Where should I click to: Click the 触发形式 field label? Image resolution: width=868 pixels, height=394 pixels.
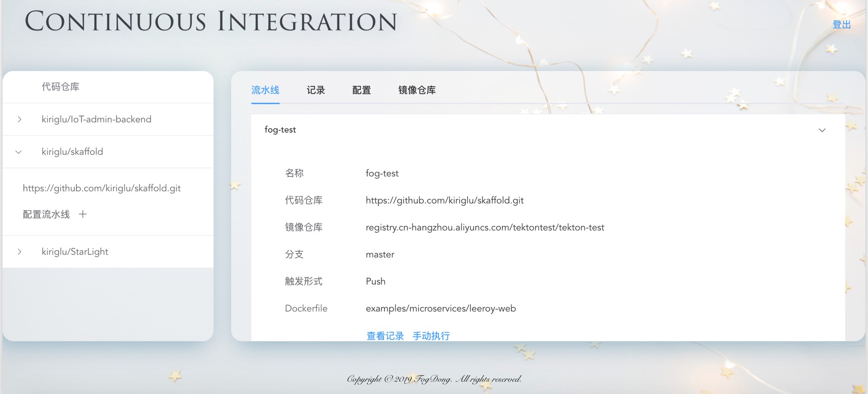tap(303, 282)
